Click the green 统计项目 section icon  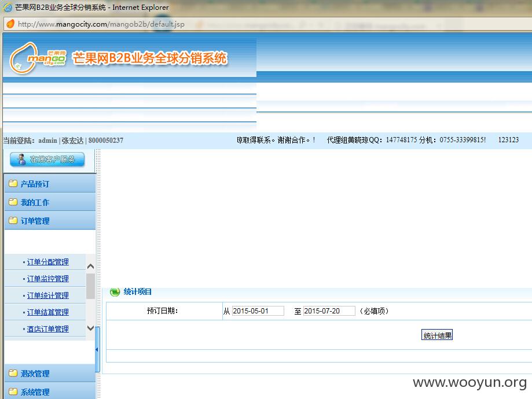tap(115, 292)
